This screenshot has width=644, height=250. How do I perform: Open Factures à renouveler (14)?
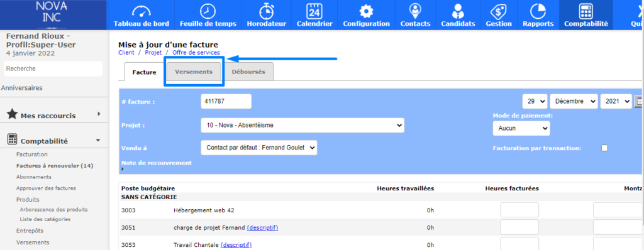pyautogui.click(x=55, y=166)
